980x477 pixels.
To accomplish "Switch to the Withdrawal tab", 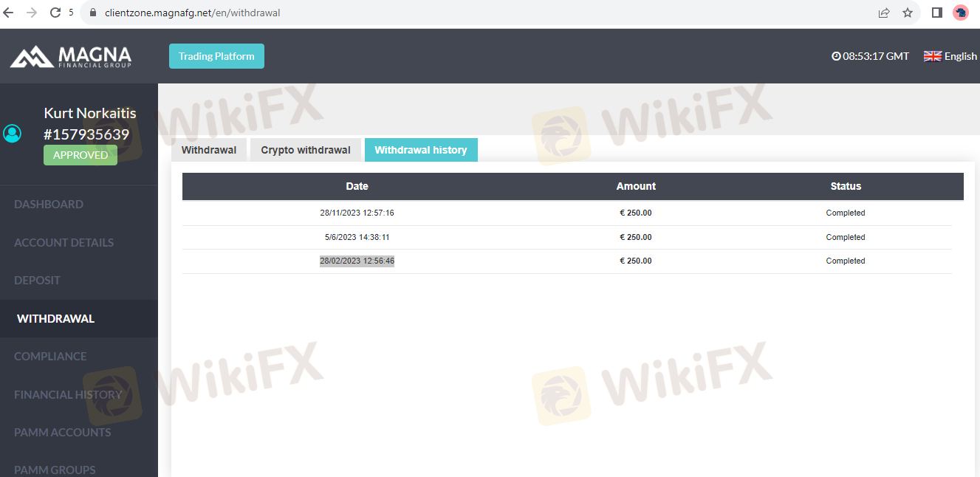I will [209, 150].
